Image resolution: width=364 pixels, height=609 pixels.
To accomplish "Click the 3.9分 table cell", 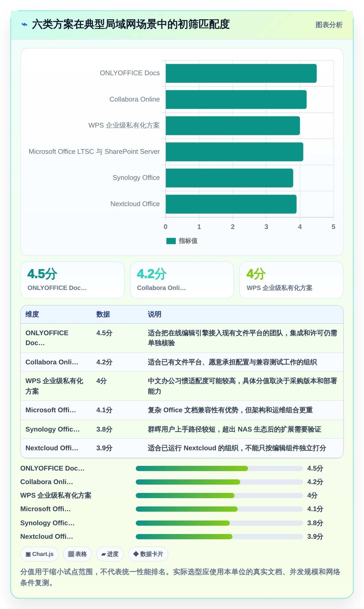I will click(104, 448).
